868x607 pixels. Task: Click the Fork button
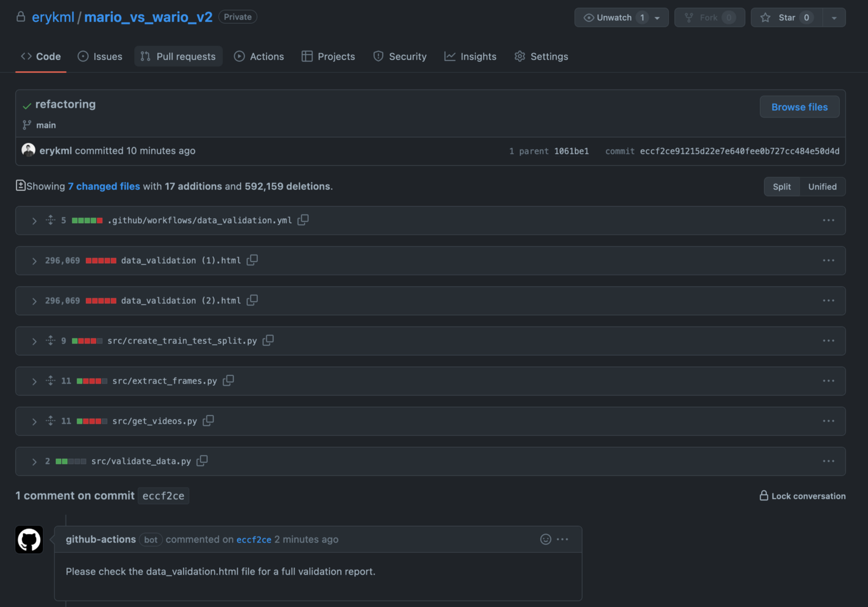710,17
